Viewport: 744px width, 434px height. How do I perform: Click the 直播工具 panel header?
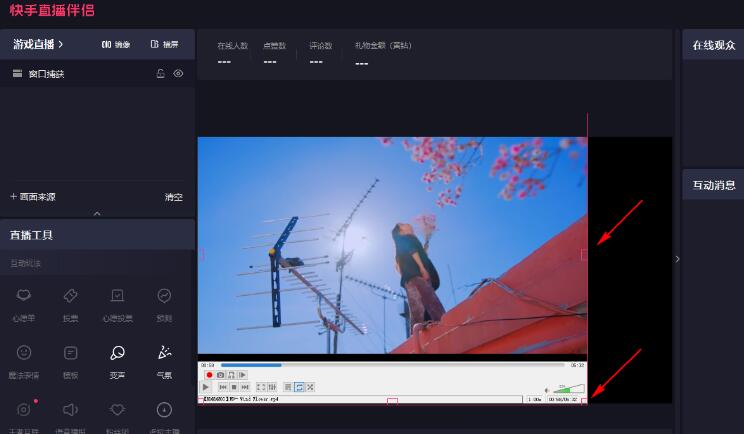tap(97, 235)
